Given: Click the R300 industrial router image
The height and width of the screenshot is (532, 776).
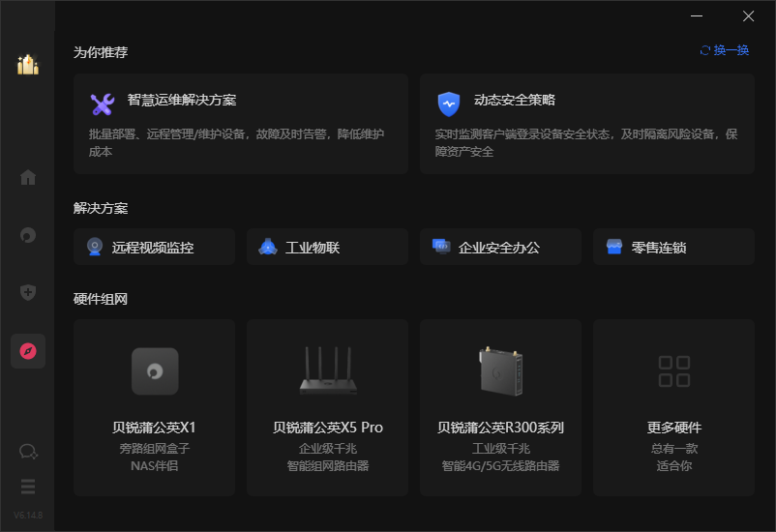Looking at the screenshot, I should click(501, 371).
